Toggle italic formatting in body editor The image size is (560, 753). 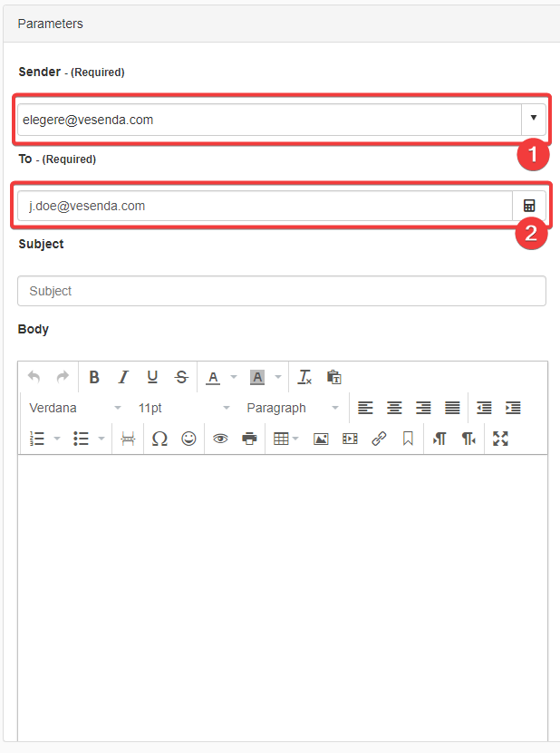[x=123, y=377]
